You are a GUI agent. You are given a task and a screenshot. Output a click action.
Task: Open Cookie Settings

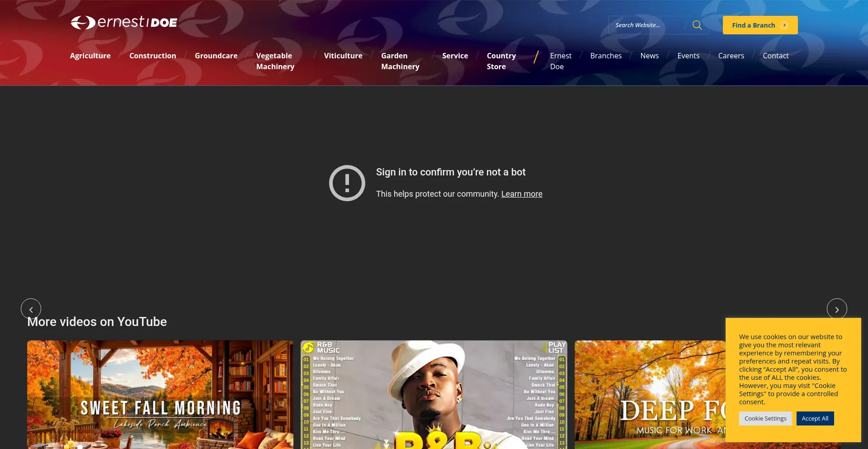coord(765,418)
